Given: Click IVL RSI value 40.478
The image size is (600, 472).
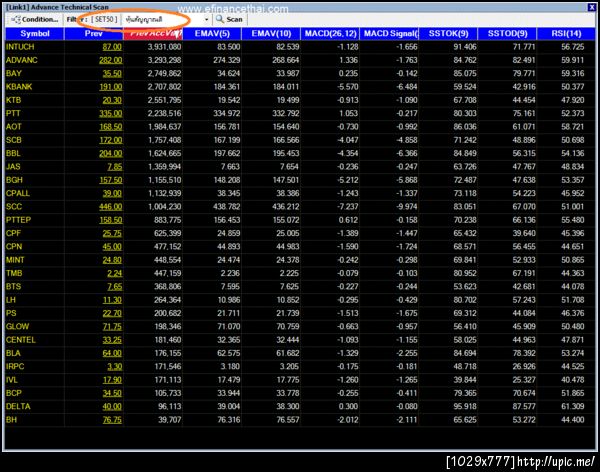Looking at the screenshot, I should point(573,380).
